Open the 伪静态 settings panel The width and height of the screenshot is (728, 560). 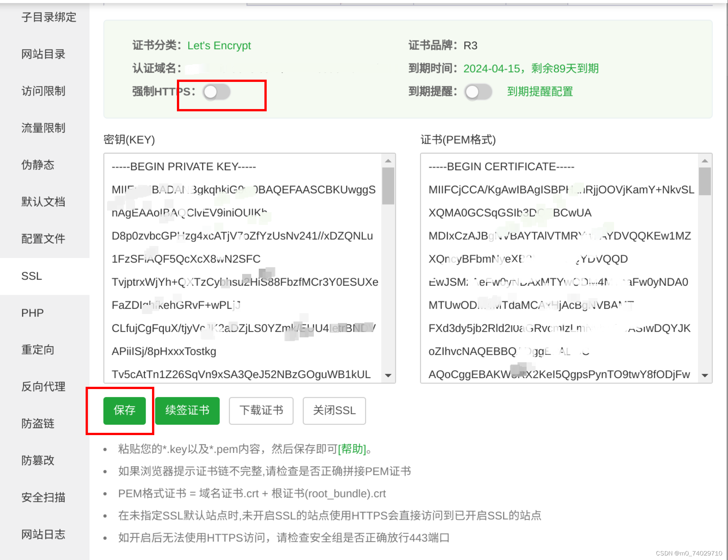37,165
